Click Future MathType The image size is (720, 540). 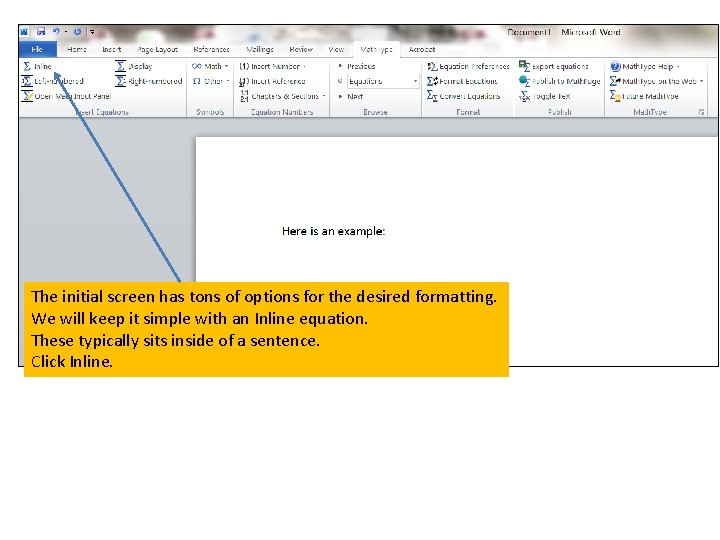[x=644, y=96]
